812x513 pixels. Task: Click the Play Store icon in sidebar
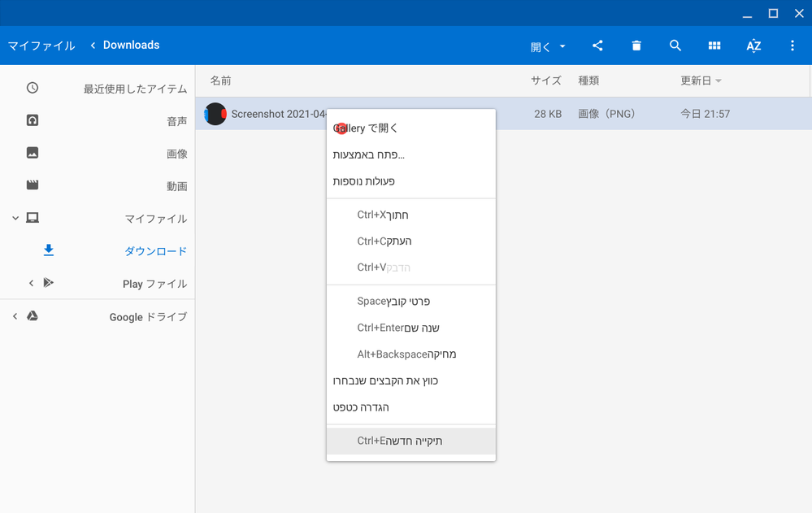tap(49, 282)
